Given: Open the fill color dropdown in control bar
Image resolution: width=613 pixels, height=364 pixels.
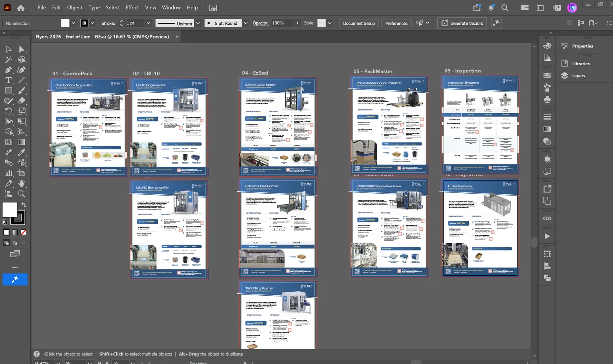Looking at the screenshot, I should pyautogui.click(x=73, y=23).
